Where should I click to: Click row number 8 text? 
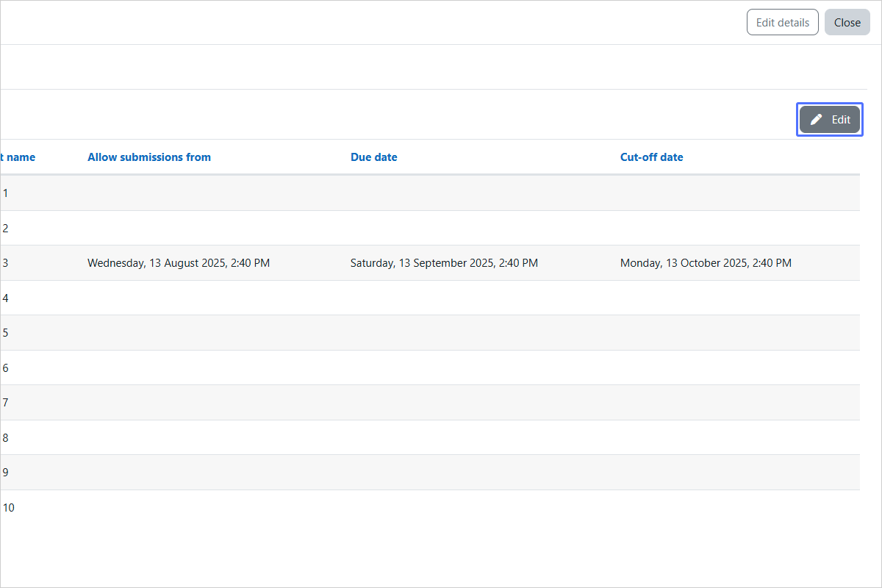tap(5, 438)
